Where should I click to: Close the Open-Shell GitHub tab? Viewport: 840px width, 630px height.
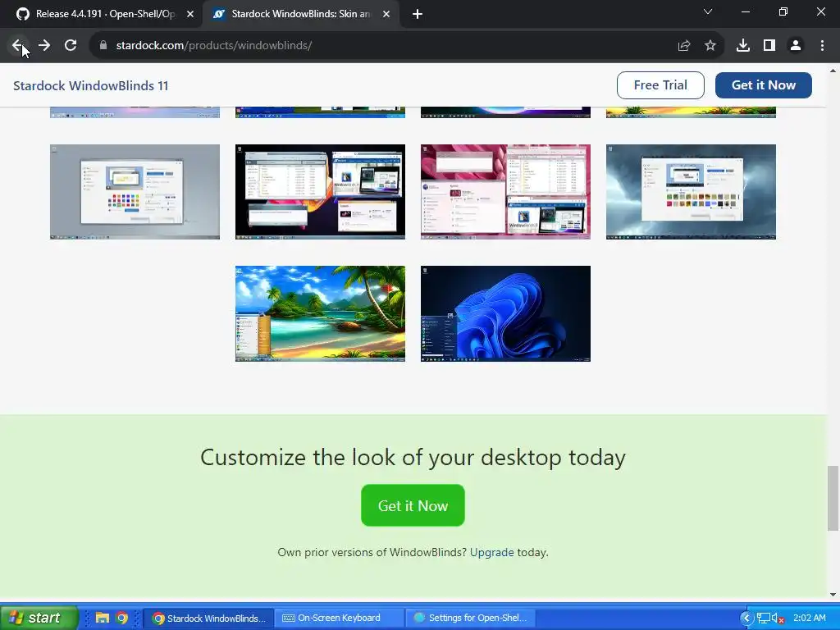coord(190,15)
